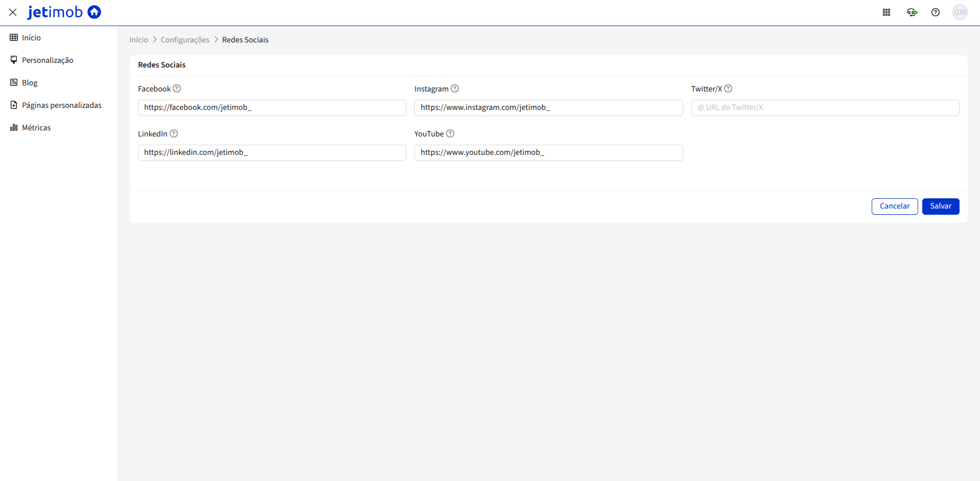Focus the YouTube URL input
980x481 pixels.
pos(548,153)
